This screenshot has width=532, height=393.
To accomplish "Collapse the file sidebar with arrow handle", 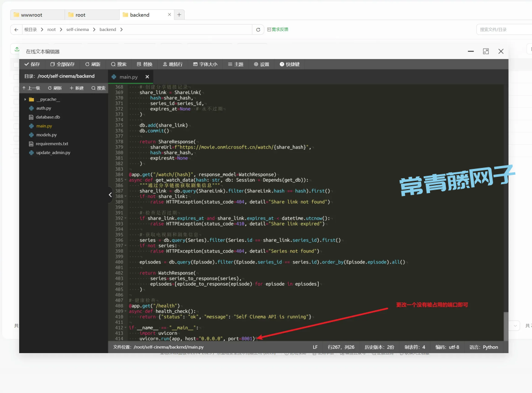I will (x=110, y=195).
